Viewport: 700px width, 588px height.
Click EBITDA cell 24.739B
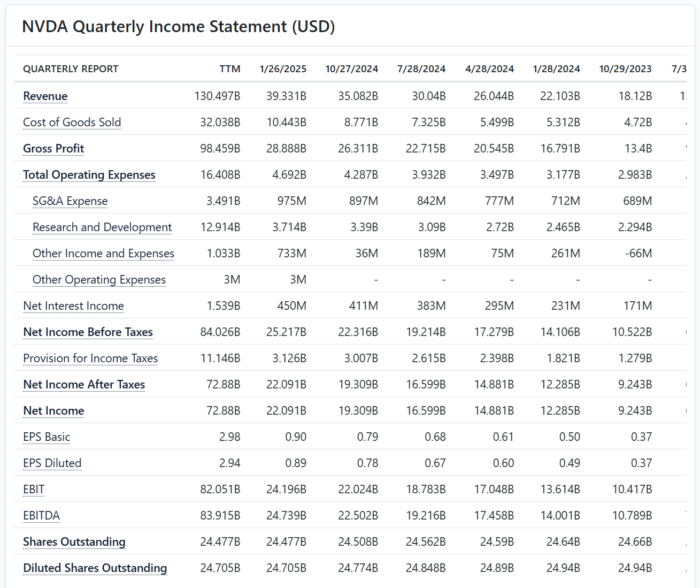click(286, 516)
